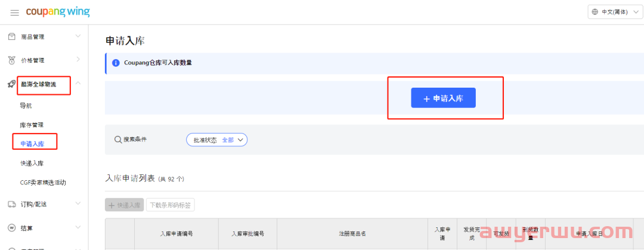Click the 价格管理 medal icon
The width and height of the screenshot is (644, 250).
(11, 60)
